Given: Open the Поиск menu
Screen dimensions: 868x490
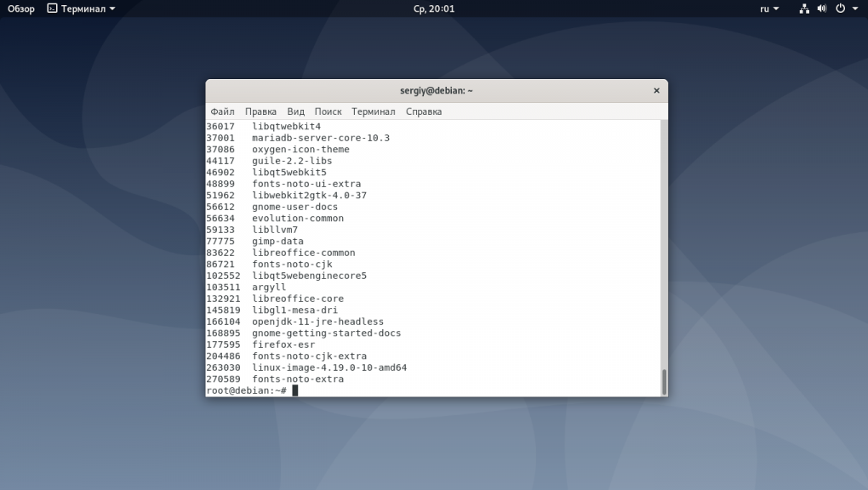Looking at the screenshot, I should (x=328, y=111).
